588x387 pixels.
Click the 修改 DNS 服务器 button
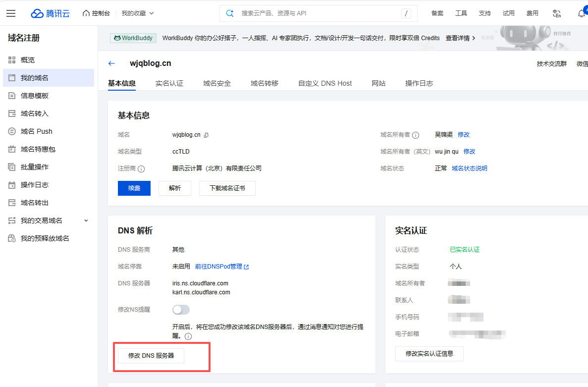[151, 355]
